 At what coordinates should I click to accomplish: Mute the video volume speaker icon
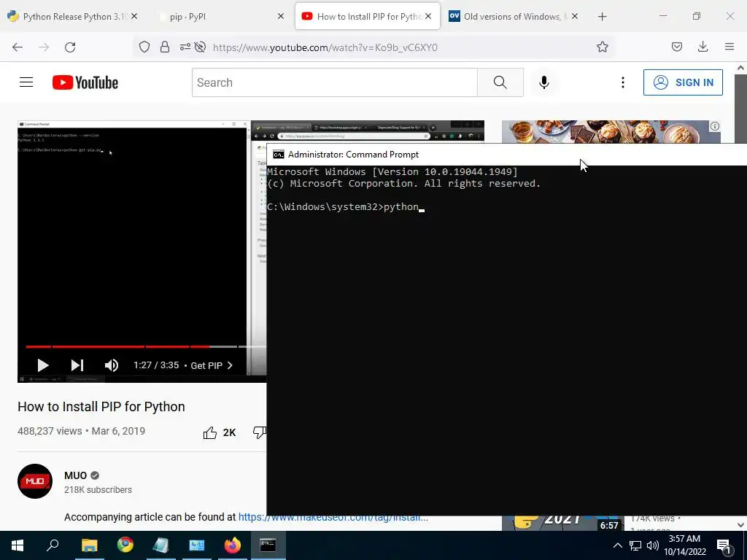[x=112, y=365]
